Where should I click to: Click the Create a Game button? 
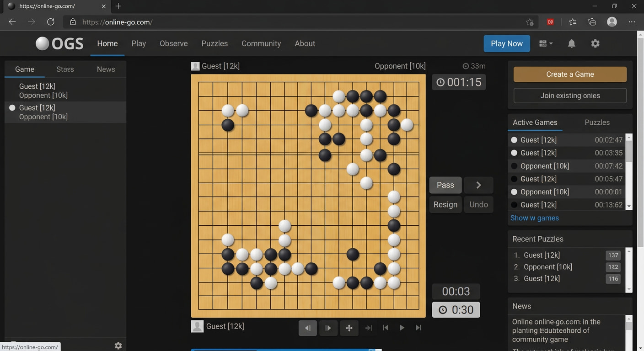coord(570,74)
